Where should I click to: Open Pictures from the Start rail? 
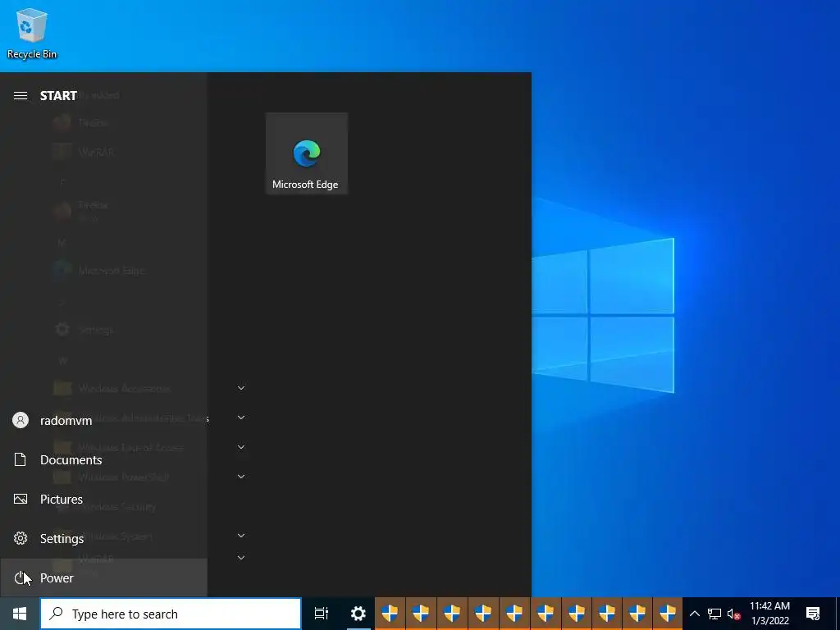pos(104,500)
